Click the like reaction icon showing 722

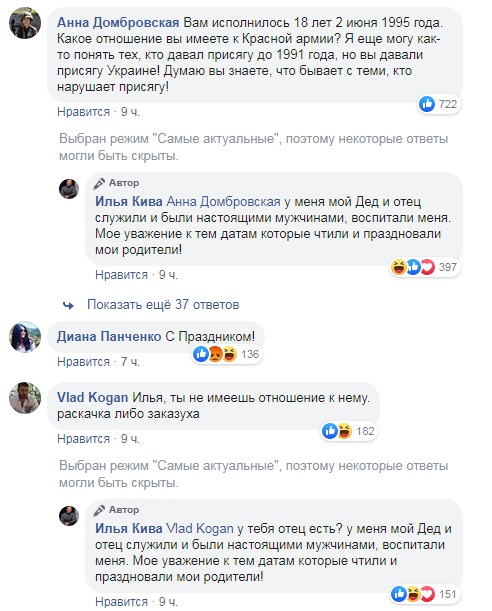pos(427,104)
